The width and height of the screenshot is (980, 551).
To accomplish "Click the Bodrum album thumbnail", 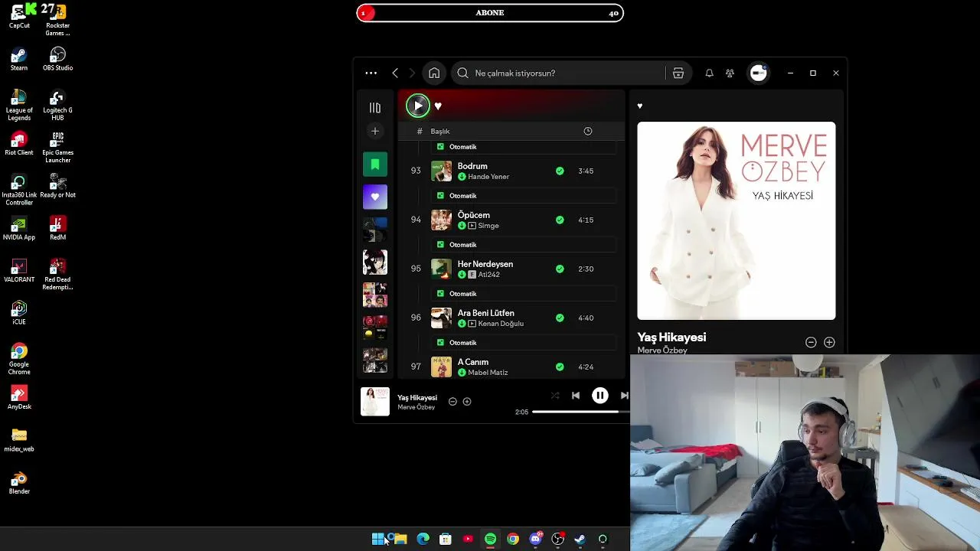I will pyautogui.click(x=441, y=171).
